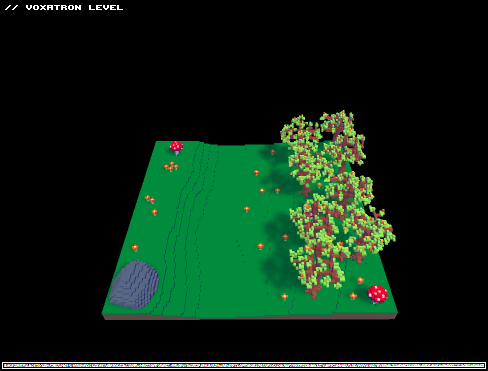This screenshot has width=488, height=371.
Task: Click the encoded data strip along the bottom
Action: tap(244, 366)
